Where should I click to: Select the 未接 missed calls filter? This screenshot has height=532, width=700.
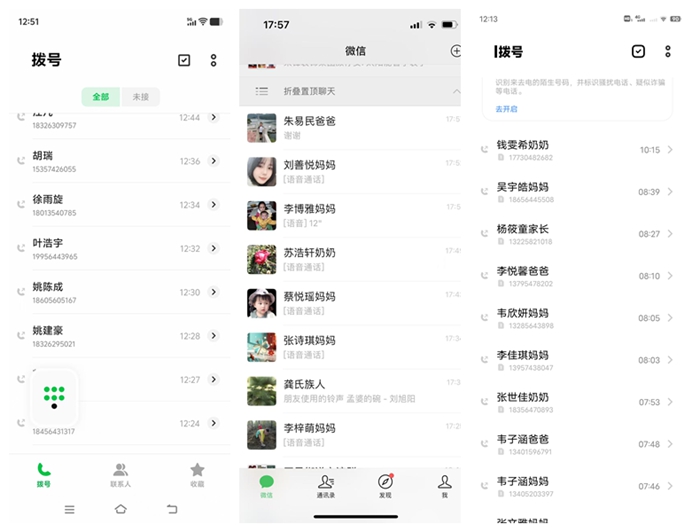tap(140, 97)
